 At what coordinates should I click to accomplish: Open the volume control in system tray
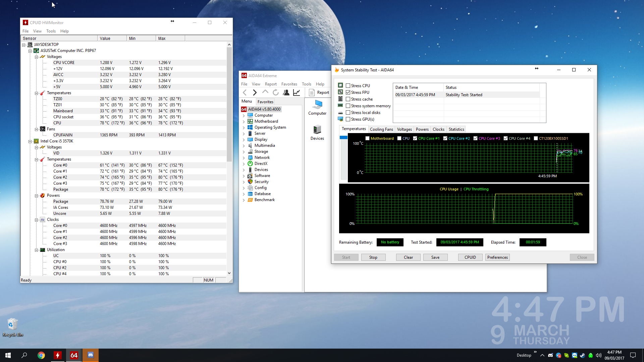pyautogui.click(x=599, y=355)
